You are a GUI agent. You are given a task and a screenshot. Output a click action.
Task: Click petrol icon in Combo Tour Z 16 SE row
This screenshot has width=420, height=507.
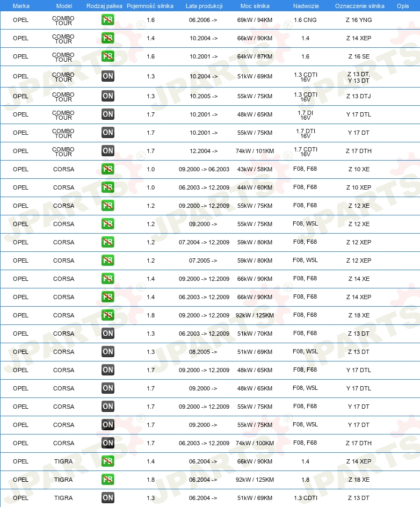pyautogui.click(x=107, y=56)
